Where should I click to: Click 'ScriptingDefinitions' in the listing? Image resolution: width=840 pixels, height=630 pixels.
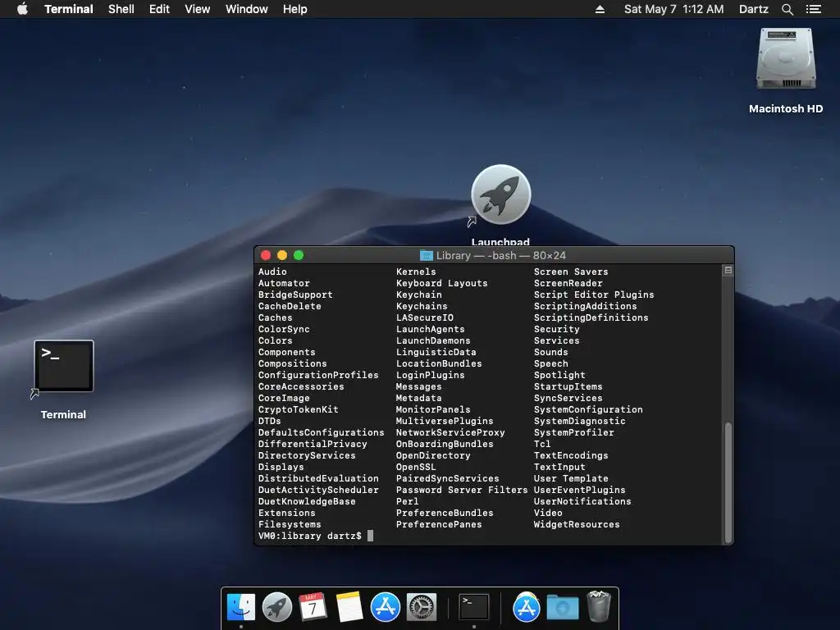tap(591, 317)
